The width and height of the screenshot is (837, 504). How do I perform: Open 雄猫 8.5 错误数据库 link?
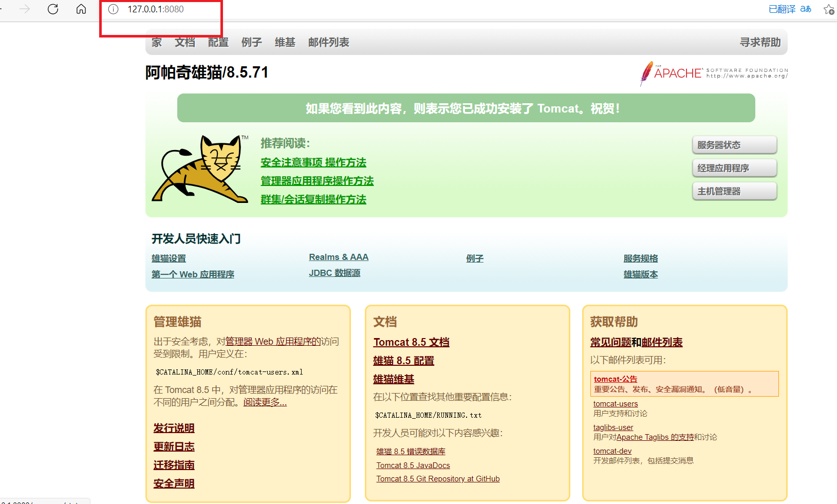(x=411, y=452)
